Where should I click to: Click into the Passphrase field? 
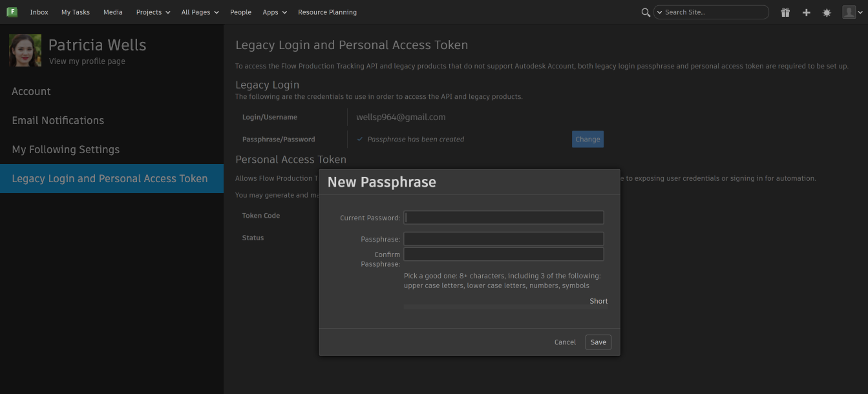tap(503, 239)
